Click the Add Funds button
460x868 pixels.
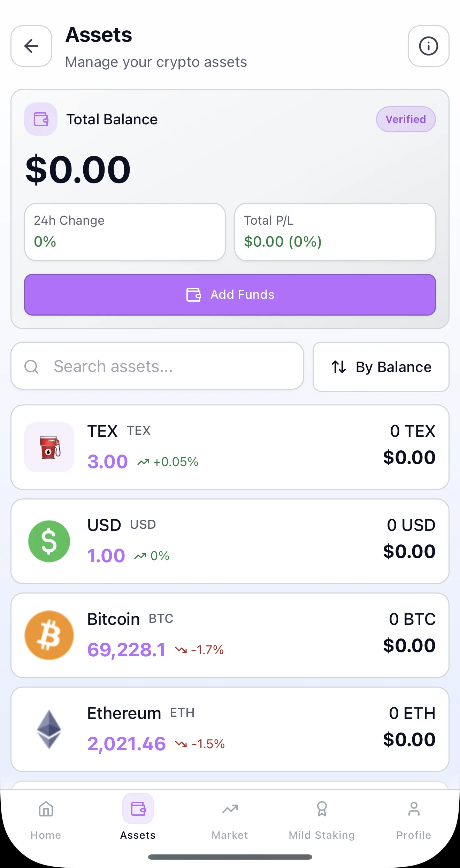[x=230, y=295]
